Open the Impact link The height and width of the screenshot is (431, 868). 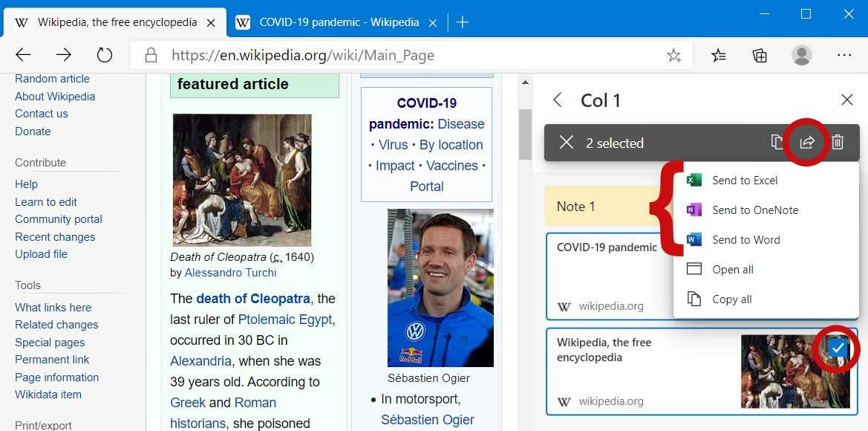point(395,166)
